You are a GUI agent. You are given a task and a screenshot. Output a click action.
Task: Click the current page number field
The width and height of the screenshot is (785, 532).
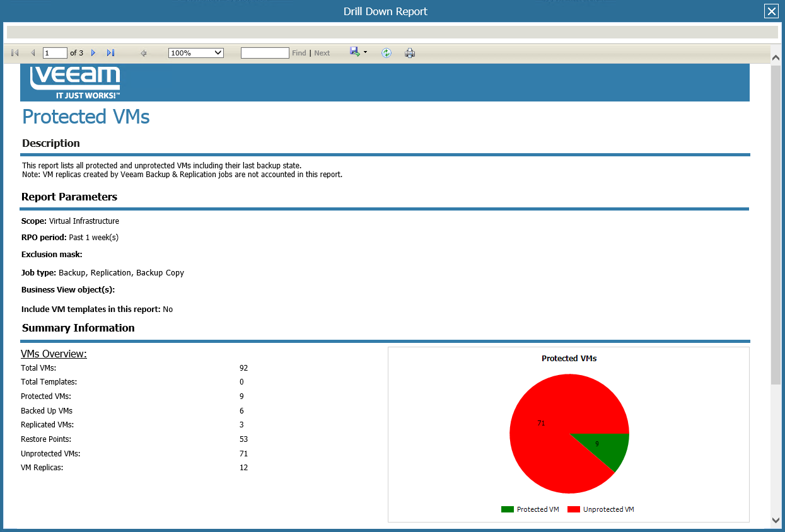[55, 53]
